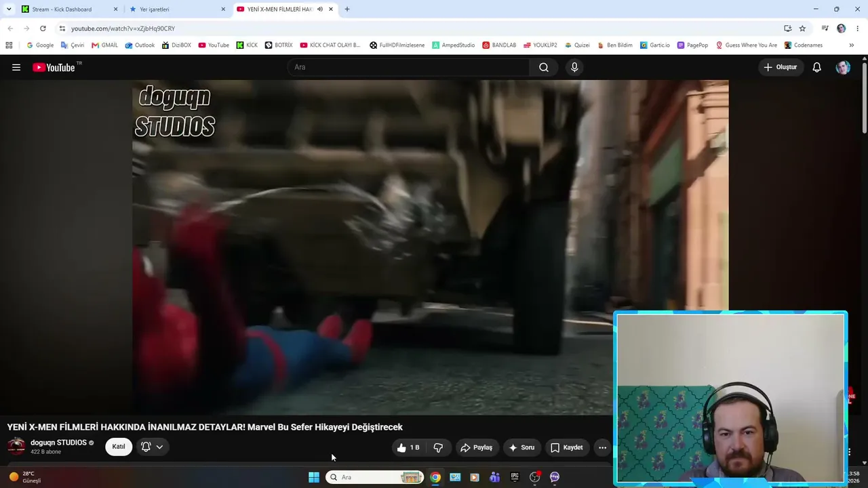This screenshot has height=488, width=868.
Task: Reload the page in Chrome
Action: coord(43,28)
